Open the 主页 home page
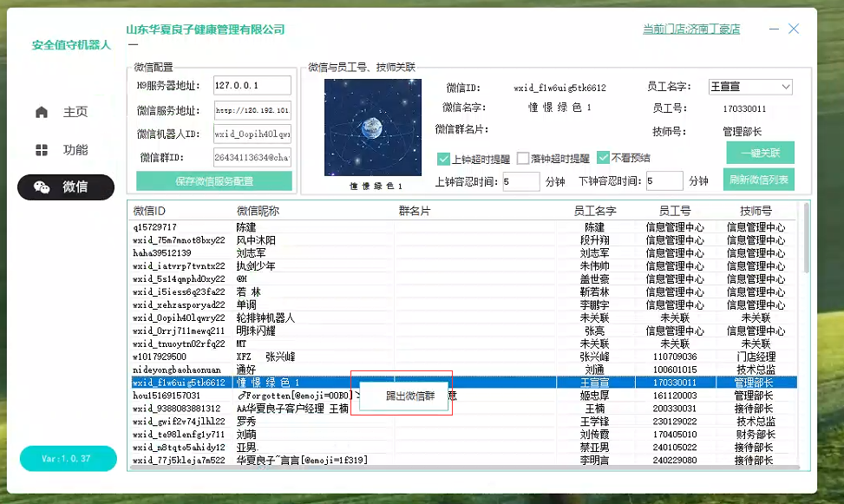Image resolution: width=844 pixels, height=504 pixels. point(66,112)
